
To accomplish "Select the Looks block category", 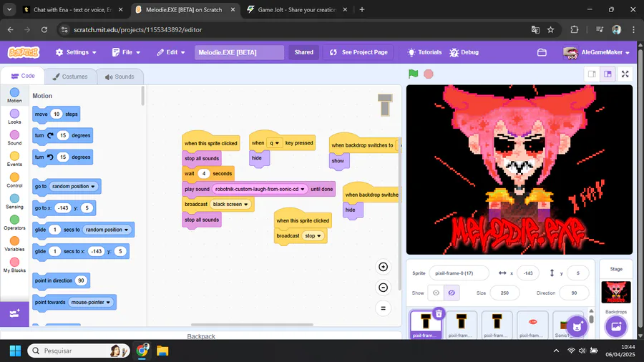I will pos(14,117).
